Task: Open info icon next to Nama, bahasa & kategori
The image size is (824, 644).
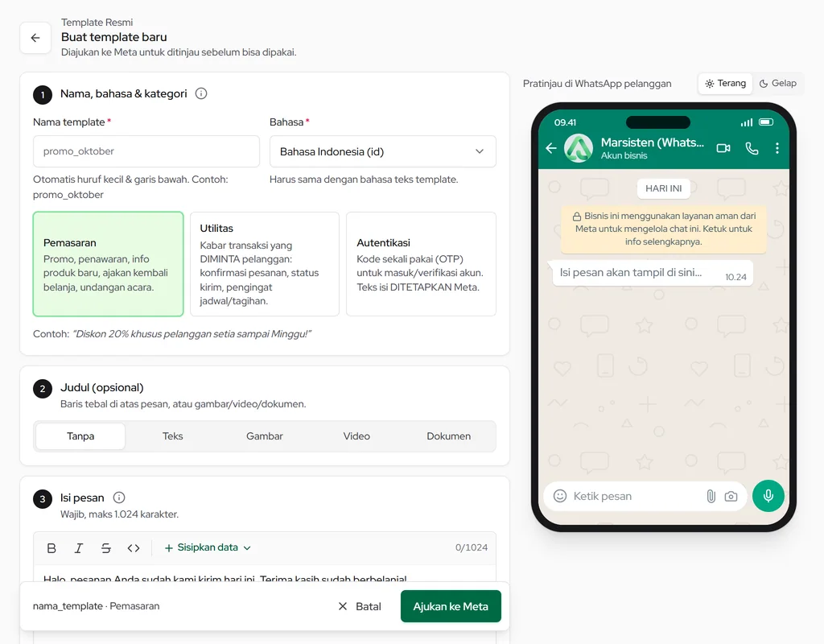Action: point(200,93)
